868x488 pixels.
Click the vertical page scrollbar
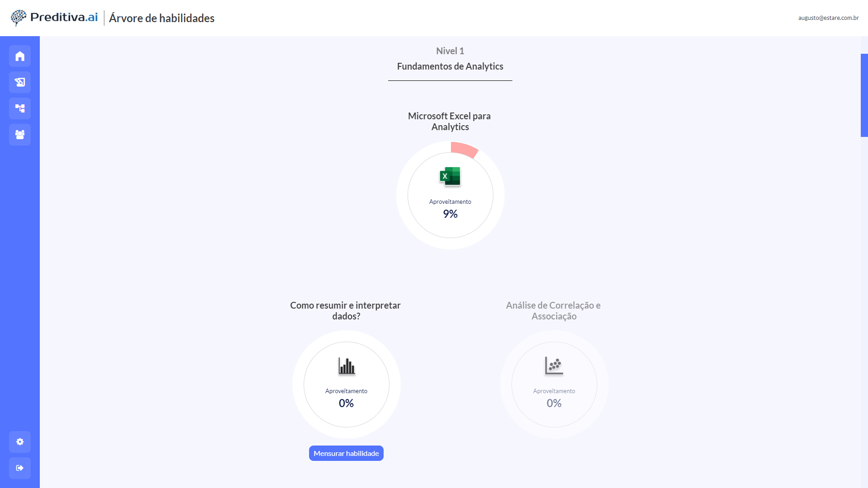pyautogui.click(x=864, y=95)
